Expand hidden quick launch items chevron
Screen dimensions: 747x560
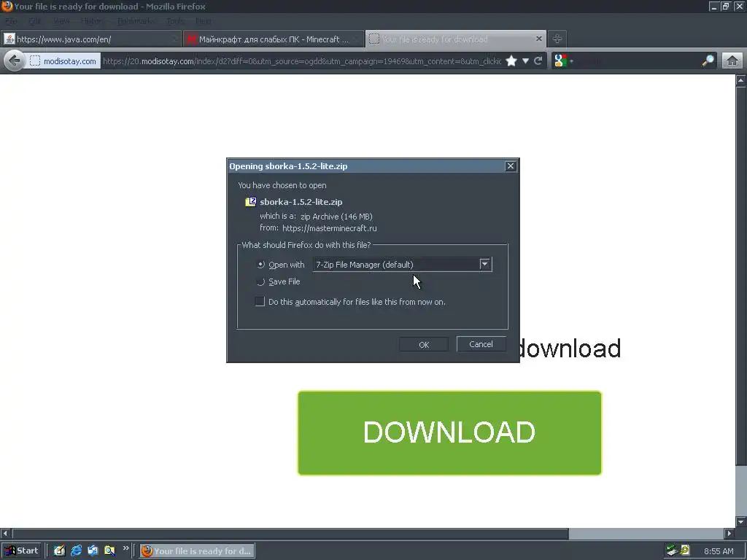click(125, 548)
